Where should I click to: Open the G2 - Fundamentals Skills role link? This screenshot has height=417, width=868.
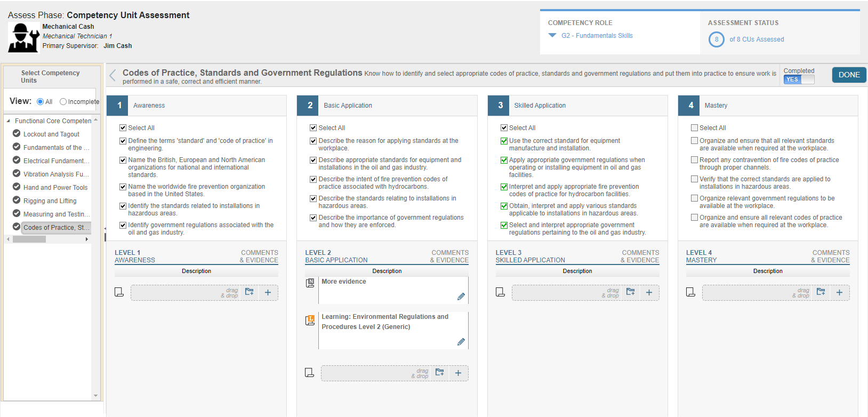coord(597,36)
